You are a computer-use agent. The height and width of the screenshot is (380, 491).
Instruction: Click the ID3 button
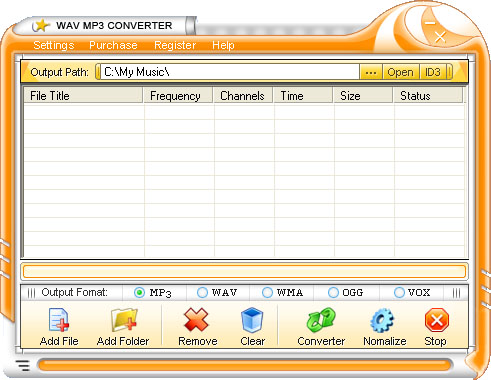pyautogui.click(x=433, y=72)
